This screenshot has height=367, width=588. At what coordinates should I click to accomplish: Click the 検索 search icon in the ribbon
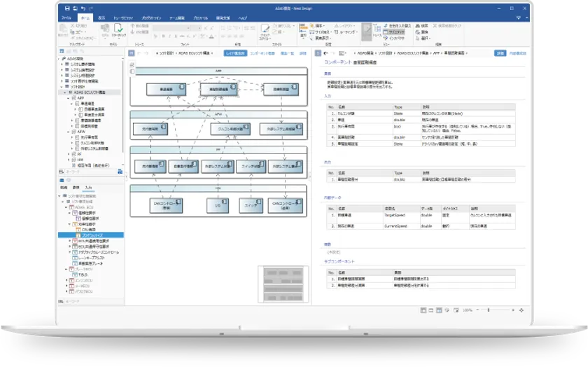pos(418,25)
